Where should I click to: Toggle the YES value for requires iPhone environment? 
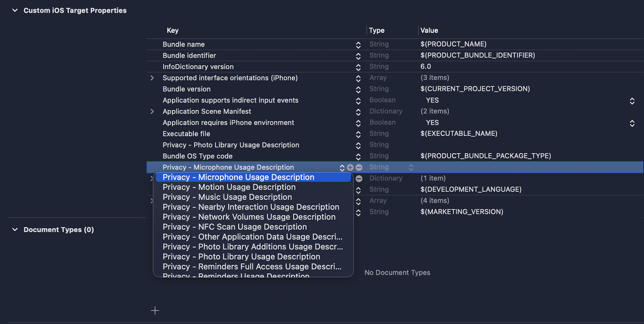pos(632,123)
